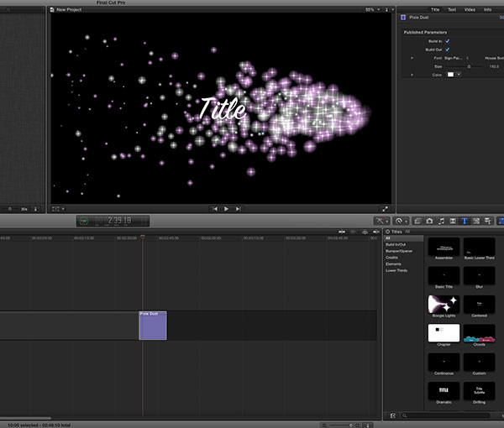Click the timecode display 2:39:18
This screenshot has height=428, width=504.
coord(119,221)
